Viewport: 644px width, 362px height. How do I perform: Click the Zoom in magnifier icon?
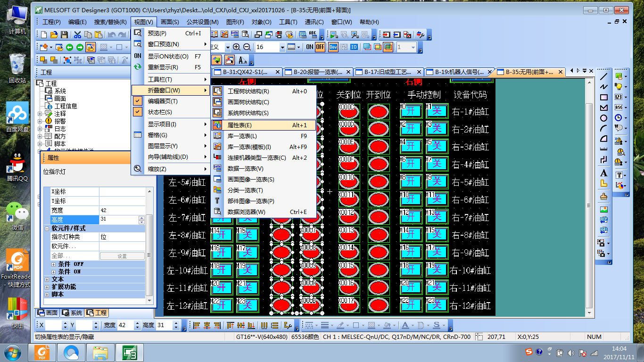236,47
